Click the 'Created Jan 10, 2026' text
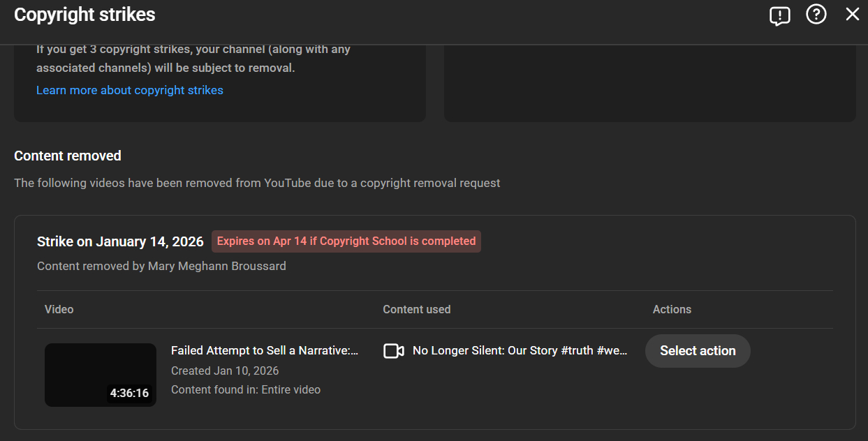868x441 pixels. 224,371
